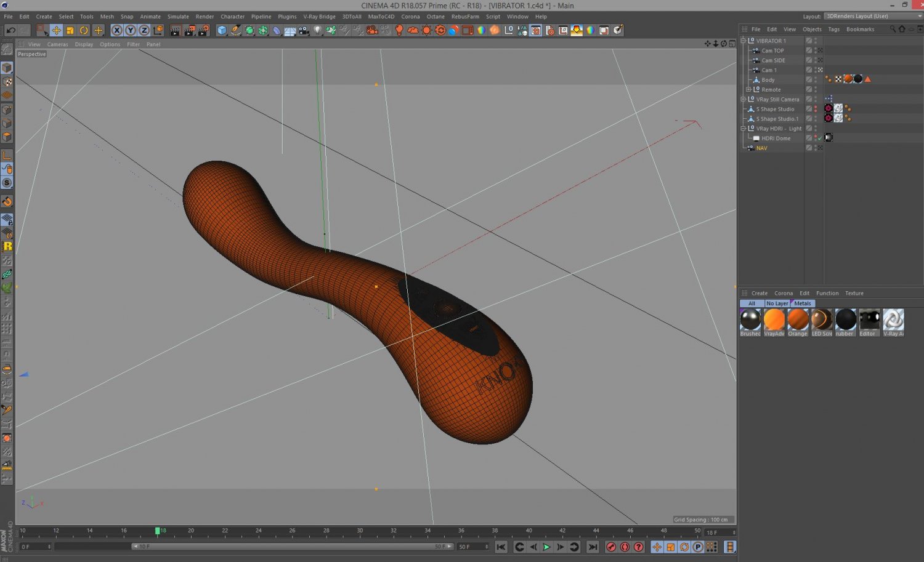The image size is (924, 562).
Task: Toggle visibility dots for Body object
Action: [x=816, y=80]
